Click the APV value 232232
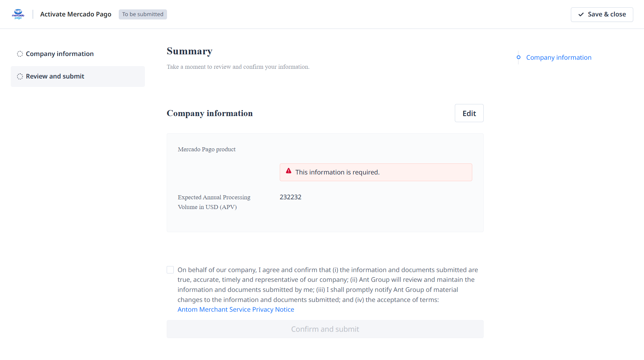The width and height of the screenshot is (644, 360). pos(290,197)
